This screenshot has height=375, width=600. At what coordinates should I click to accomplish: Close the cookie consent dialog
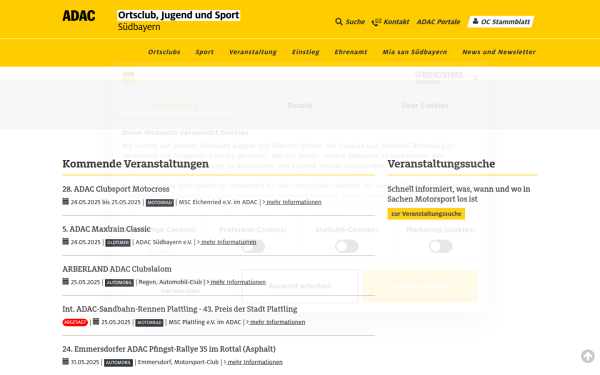pyautogui.click(x=475, y=78)
